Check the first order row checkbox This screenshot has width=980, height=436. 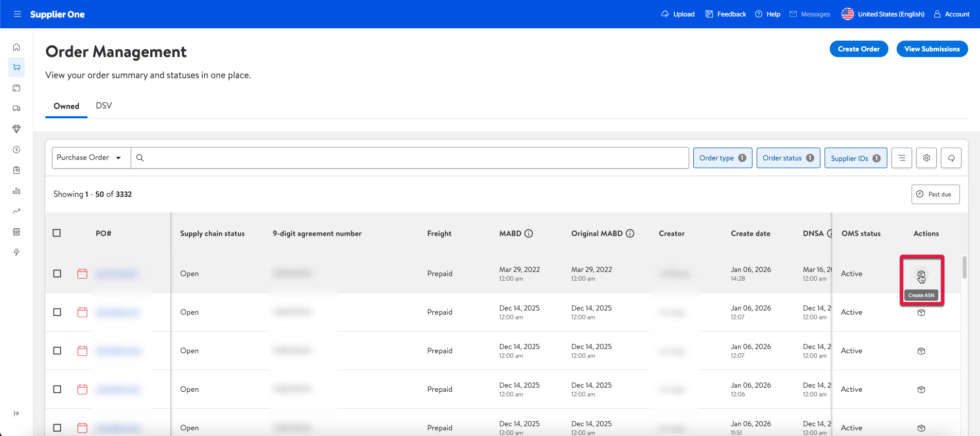(x=57, y=274)
